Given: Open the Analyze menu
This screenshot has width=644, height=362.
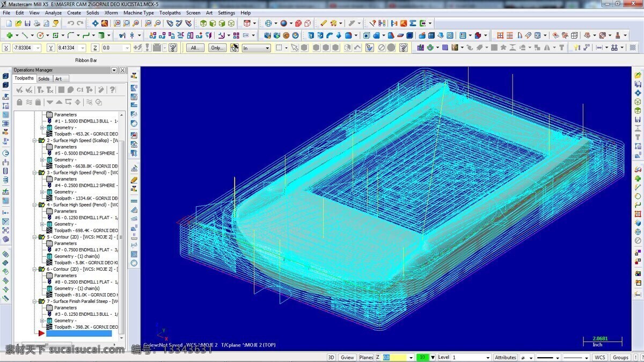Looking at the screenshot, I should [53, 13].
